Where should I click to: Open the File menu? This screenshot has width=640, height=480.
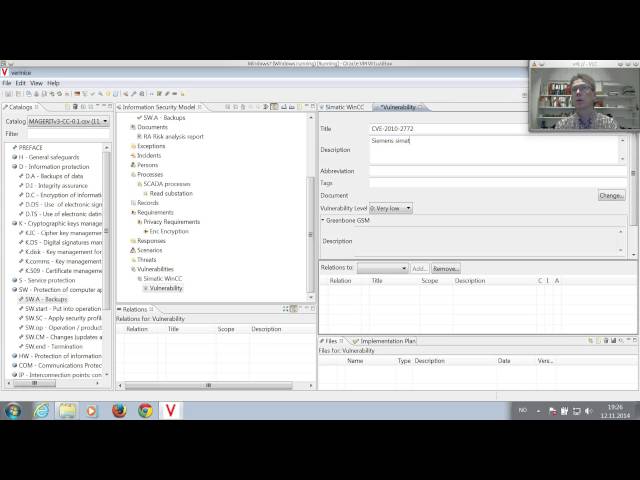pos(7,83)
